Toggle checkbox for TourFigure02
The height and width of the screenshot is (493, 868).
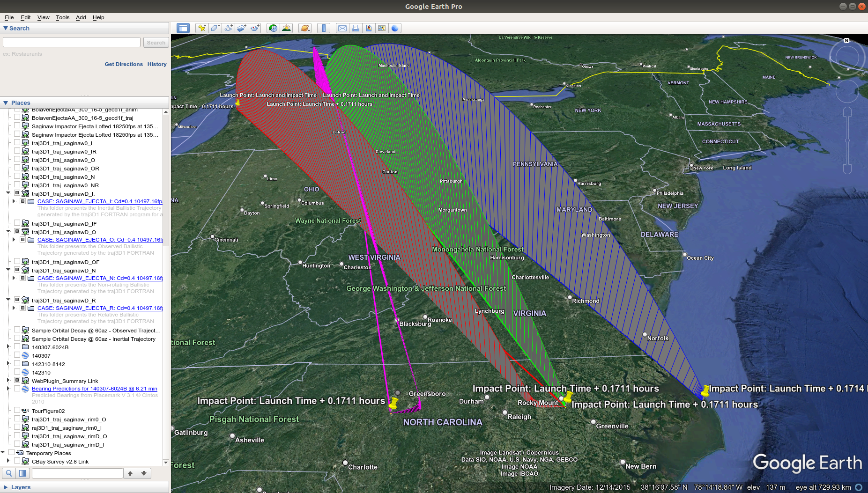pos(17,411)
